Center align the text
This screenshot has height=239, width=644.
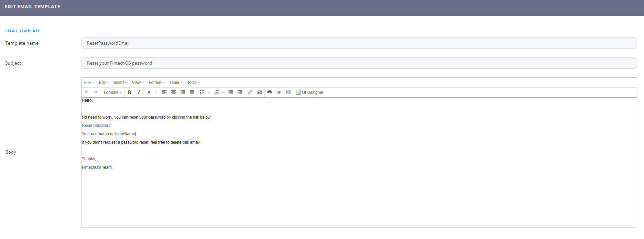click(173, 92)
